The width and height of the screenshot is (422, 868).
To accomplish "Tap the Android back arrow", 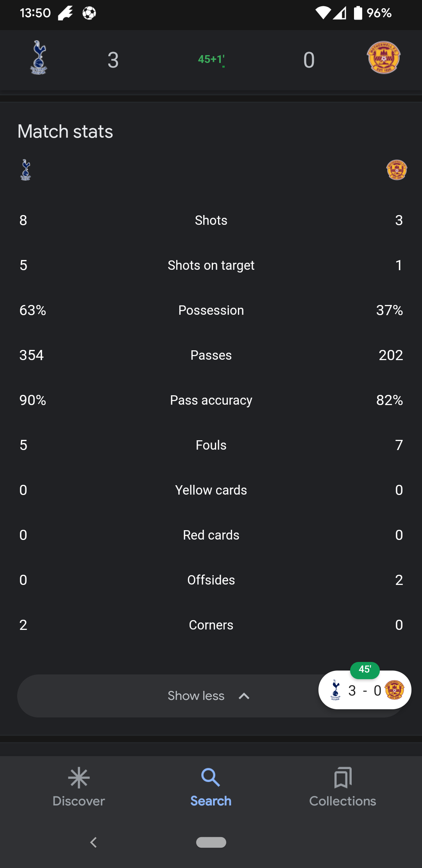I will click(x=93, y=842).
